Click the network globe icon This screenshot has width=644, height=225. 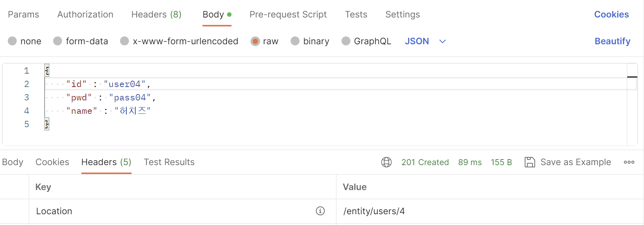coord(386,162)
